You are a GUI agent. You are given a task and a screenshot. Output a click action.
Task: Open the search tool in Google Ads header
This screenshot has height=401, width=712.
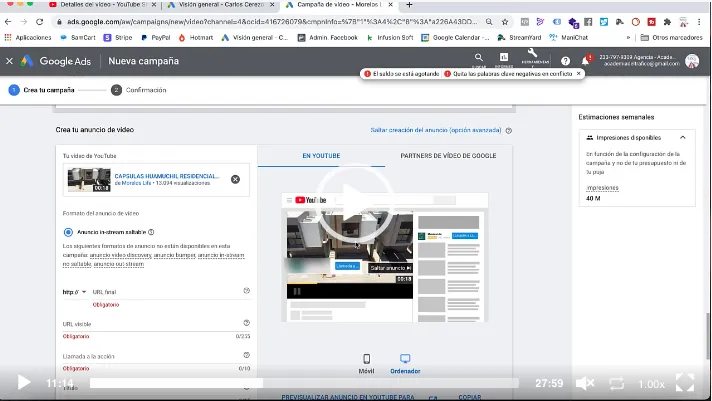coord(479,58)
